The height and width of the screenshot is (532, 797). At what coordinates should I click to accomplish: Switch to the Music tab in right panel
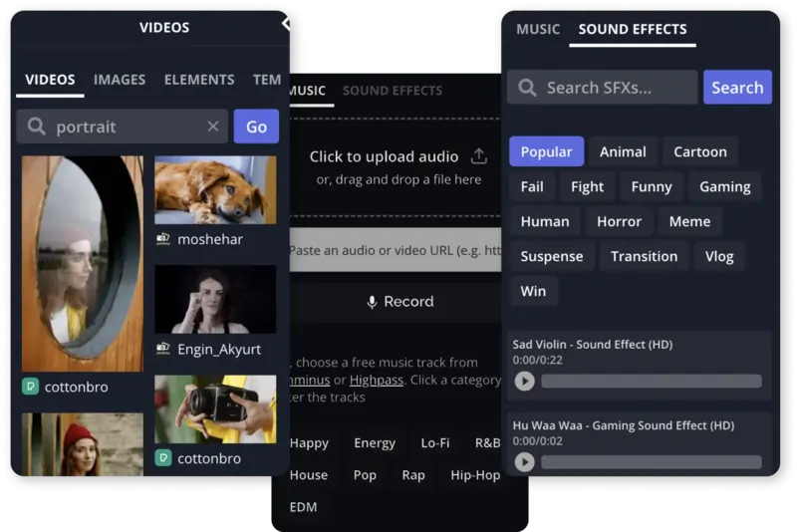[x=538, y=30]
